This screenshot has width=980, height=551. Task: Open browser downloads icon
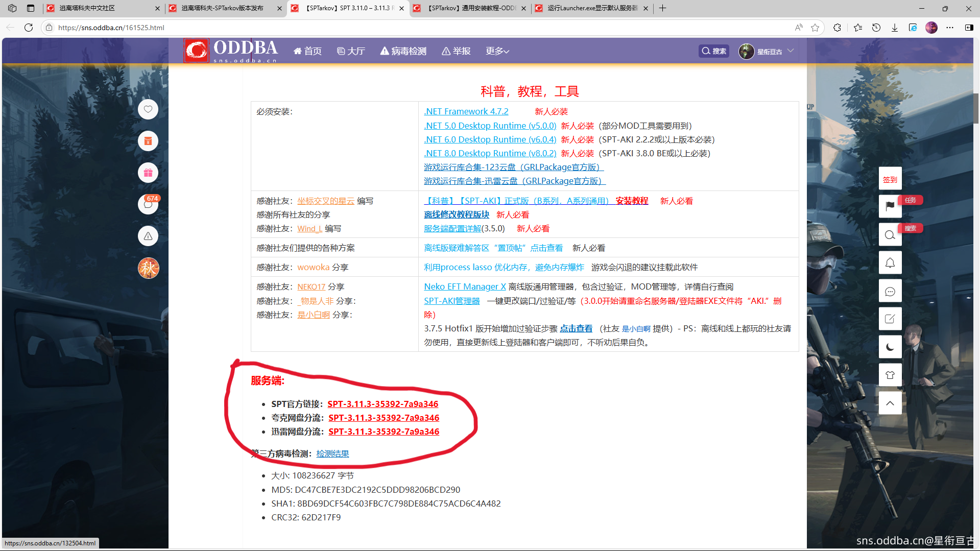click(895, 28)
